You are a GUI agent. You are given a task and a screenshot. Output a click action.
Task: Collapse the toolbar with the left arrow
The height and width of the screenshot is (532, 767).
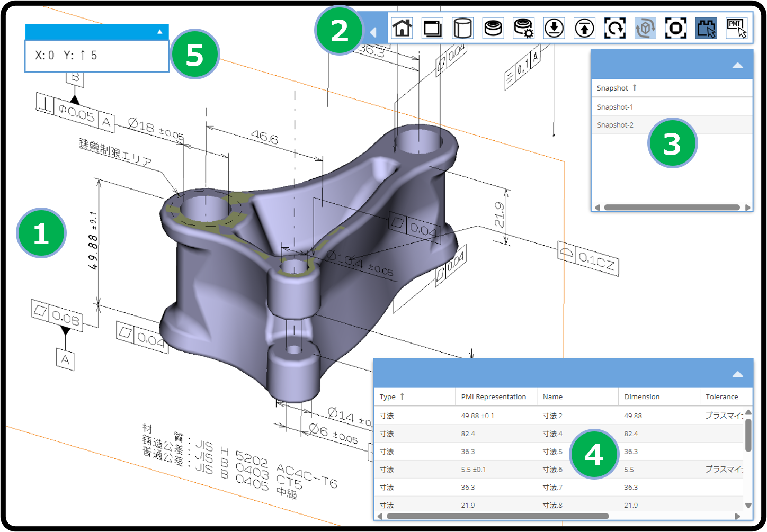[373, 32]
